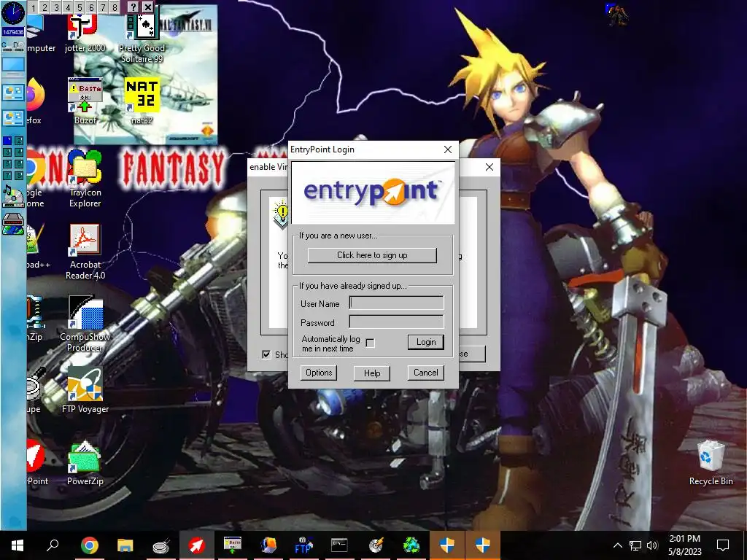Focus the User Name field

pos(396,303)
